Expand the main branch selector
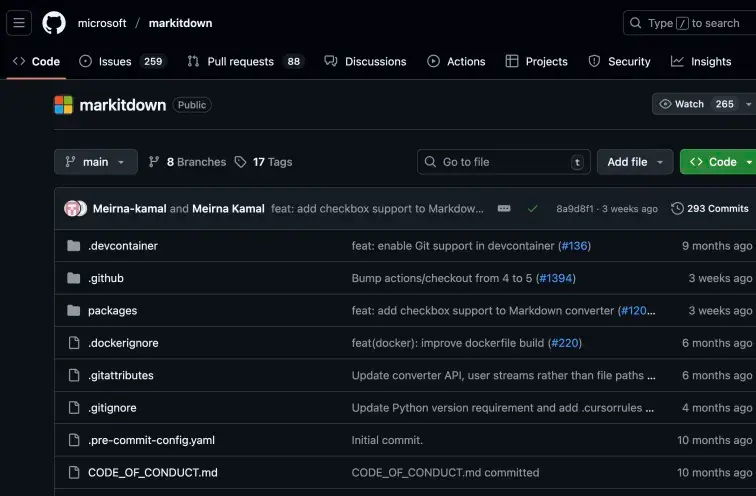The width and height of the screenshot is (756, 496). [95, 162]
